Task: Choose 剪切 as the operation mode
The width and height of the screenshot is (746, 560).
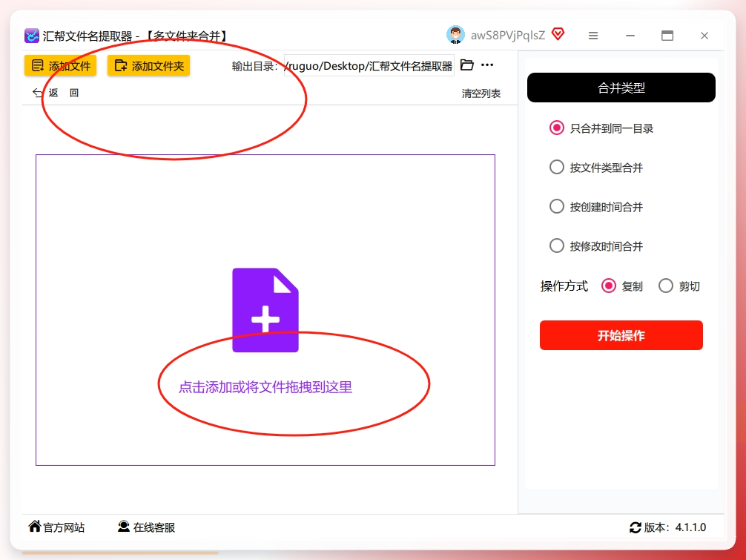Action: [679, 286]
